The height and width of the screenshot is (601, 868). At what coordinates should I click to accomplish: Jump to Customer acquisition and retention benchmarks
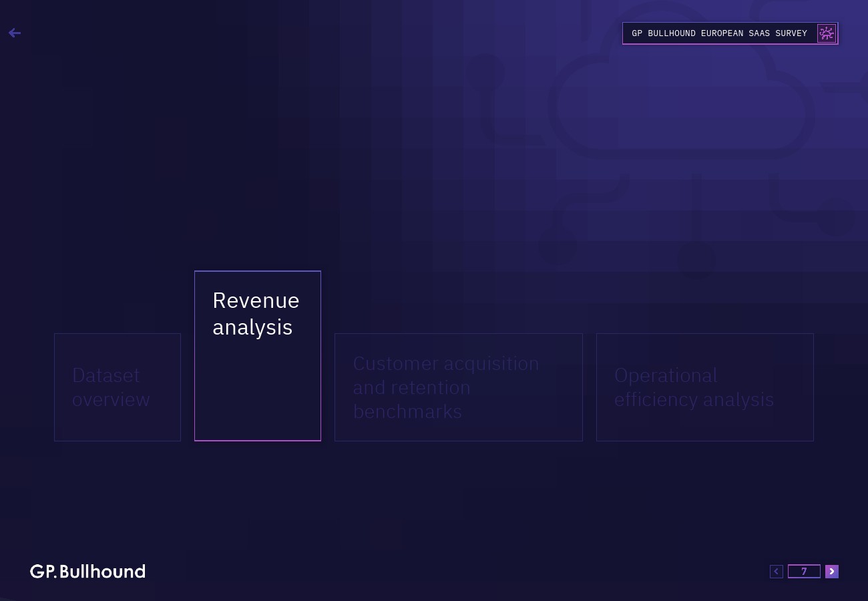click(458, 387)
